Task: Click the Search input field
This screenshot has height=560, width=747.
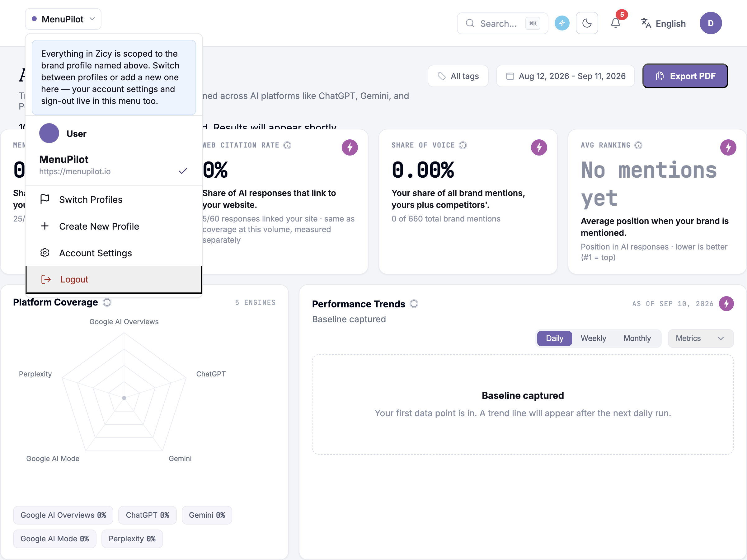Action: pyautogui.click(x=502, y=23)
